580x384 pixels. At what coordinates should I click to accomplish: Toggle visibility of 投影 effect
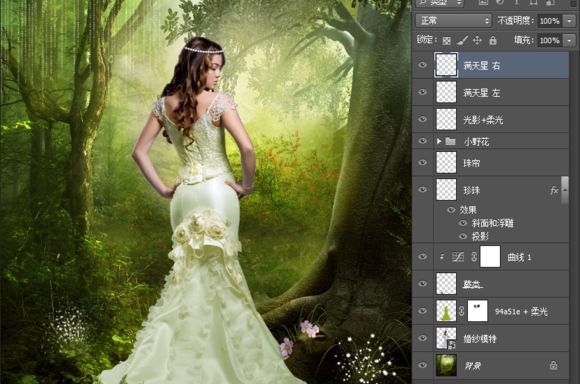(x=463, y=236)
